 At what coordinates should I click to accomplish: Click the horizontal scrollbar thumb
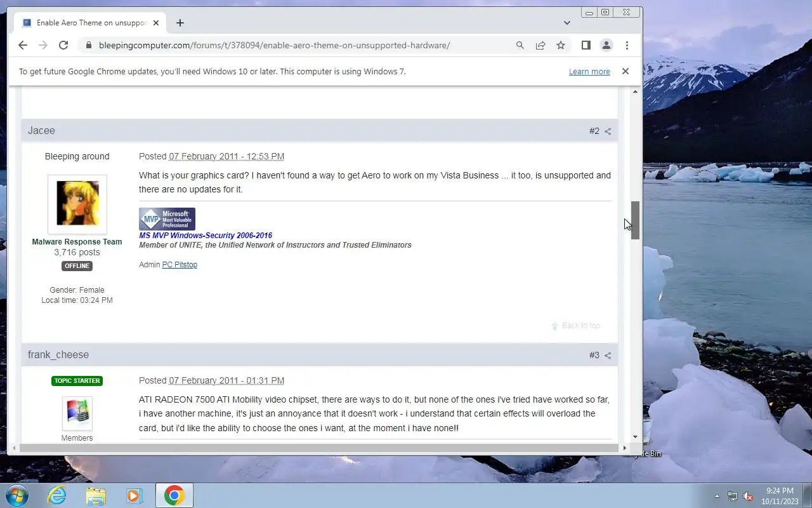tap(318, 448)
